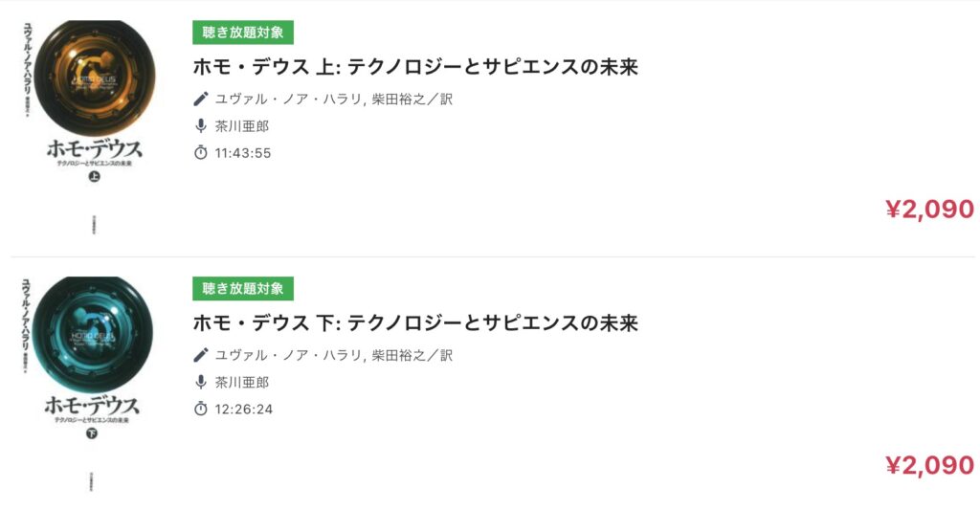
Task: Click the 聴き放題対象 badge on the 下 volume
Action: (x=243, y=289)
